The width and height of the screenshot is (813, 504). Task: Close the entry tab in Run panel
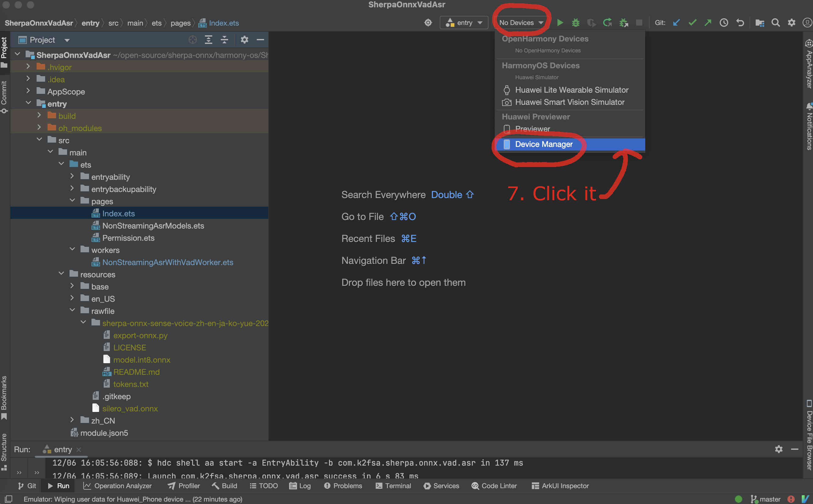click(x=79, y=450)
